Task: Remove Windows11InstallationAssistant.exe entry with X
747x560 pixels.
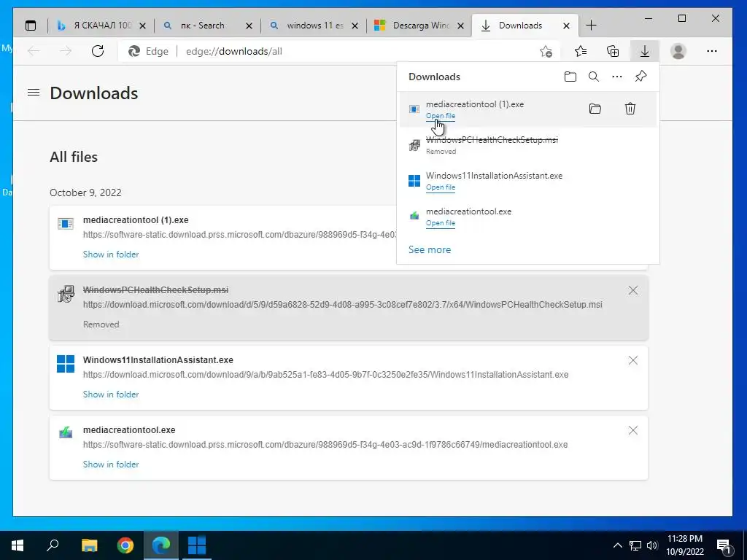Action: click(632, 360)
